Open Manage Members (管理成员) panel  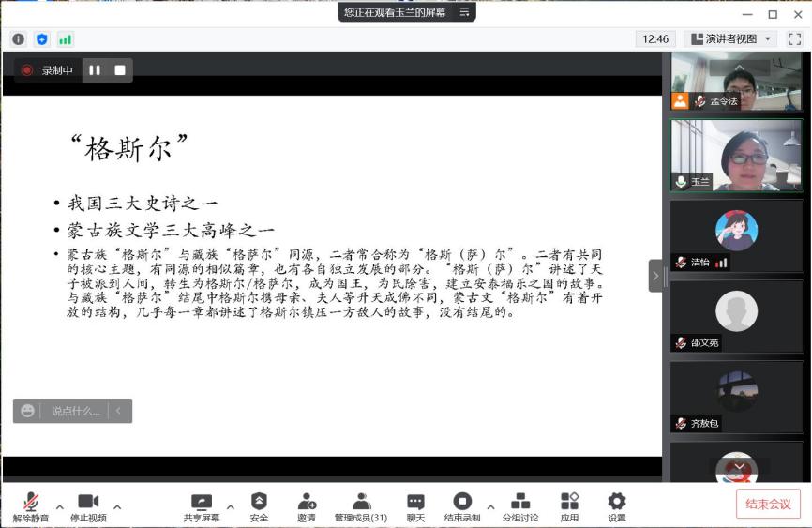(361, 506)
